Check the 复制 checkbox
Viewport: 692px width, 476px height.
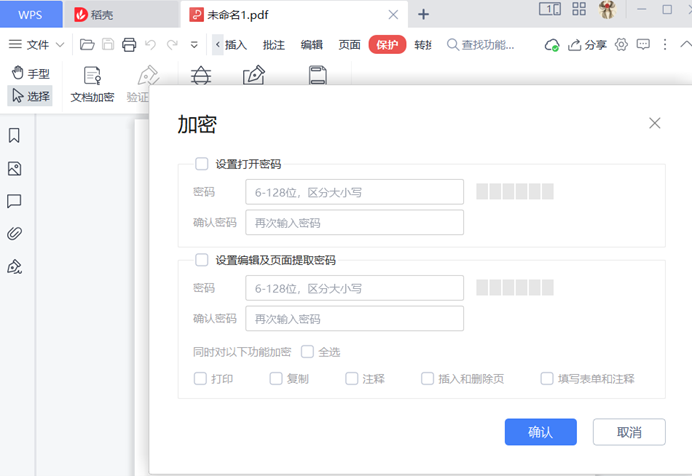[x=276, y=379]
